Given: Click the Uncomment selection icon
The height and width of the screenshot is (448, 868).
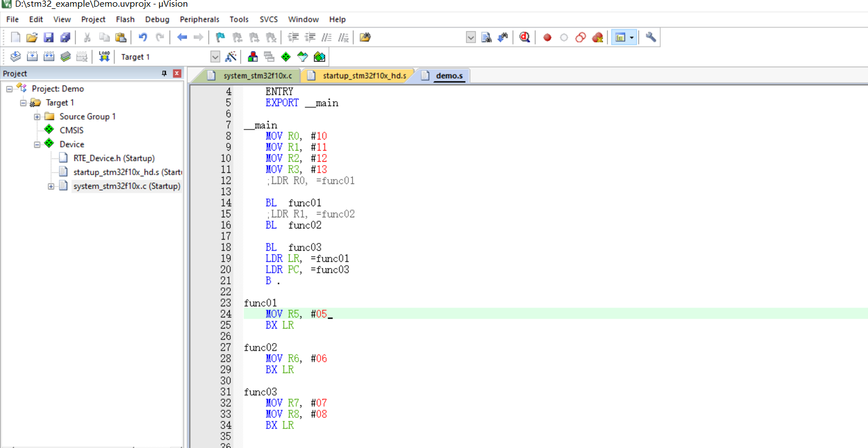Looking at the screenshot, I should pyautogui.click(x=343, y=37).
